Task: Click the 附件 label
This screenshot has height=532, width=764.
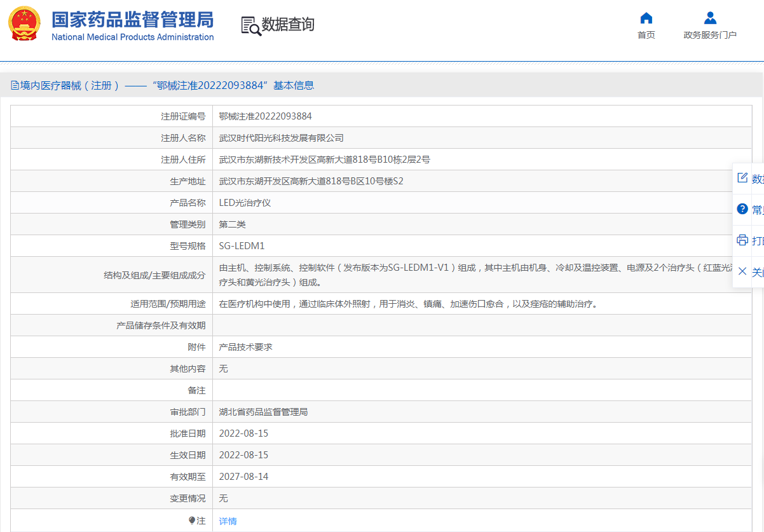Action: point(196,347)
